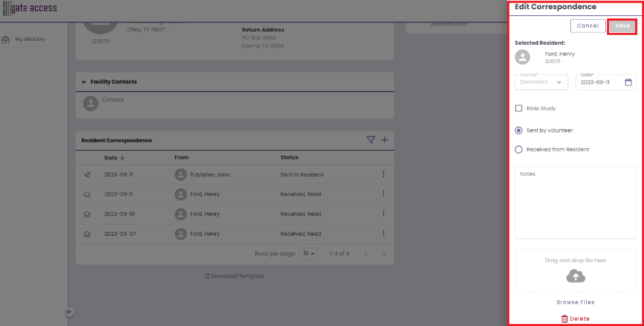Click the Status column header
This screenshot has height=326, width=644.
pyautogui.click(x=289, y=157)
